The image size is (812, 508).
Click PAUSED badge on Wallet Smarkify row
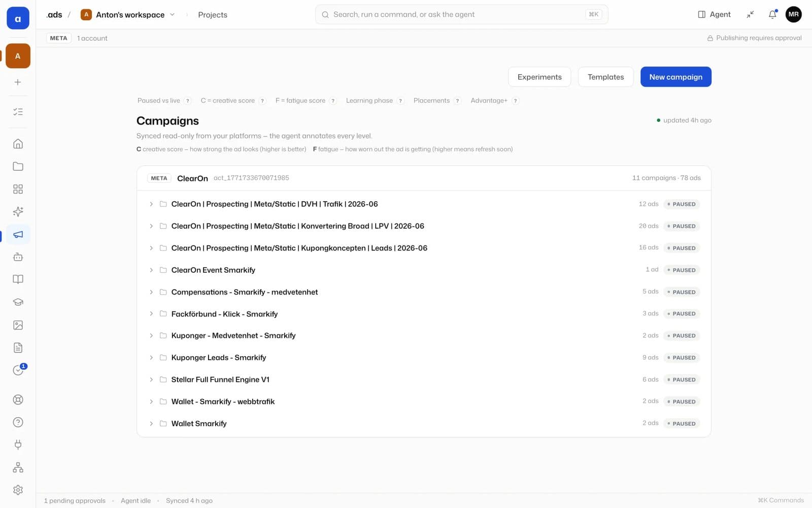point(682,424)
